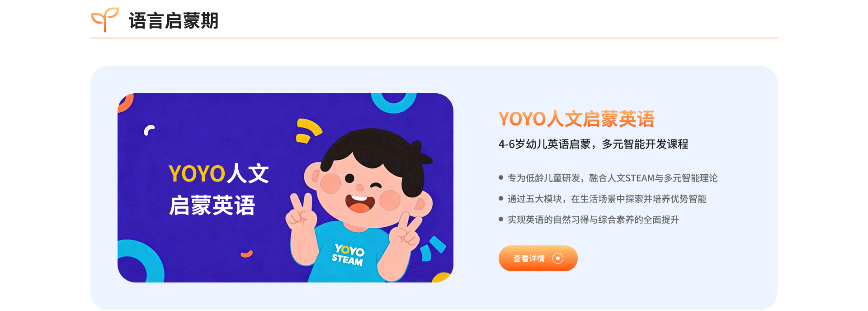Click the small orange blob near the banner bottom
Screen dimensions: 868x311
(247, 254)
